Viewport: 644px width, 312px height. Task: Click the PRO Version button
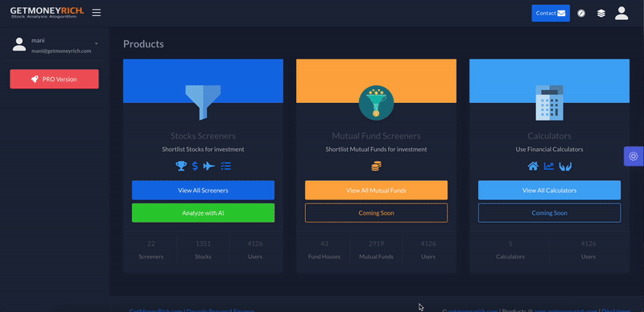tap(54, 80)
